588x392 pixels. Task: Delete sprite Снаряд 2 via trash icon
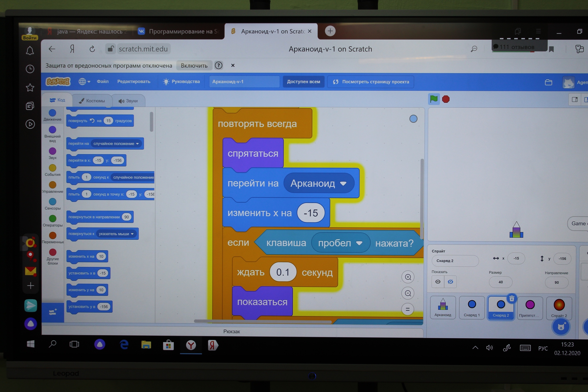(x=512, y=299)
